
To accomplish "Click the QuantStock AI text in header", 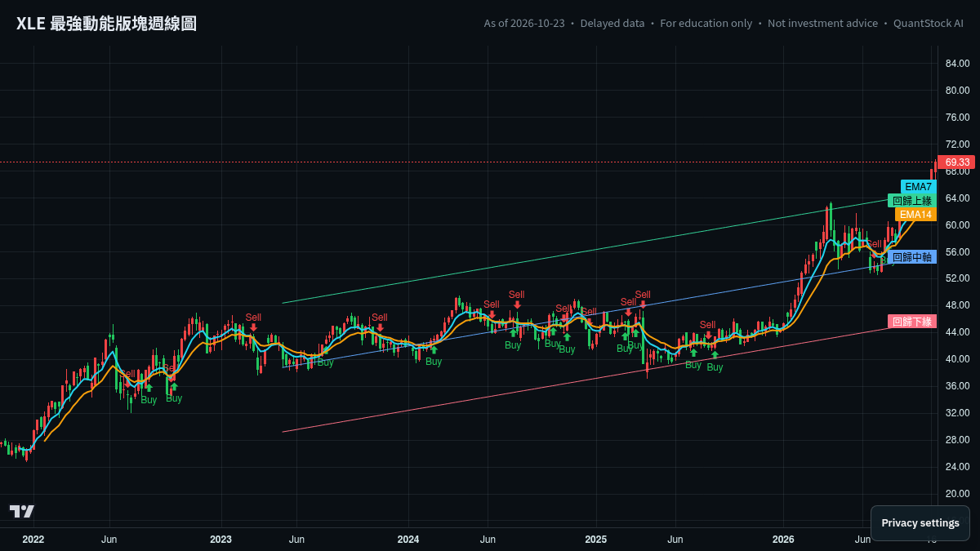I will pyautogui.click(x=929, y=24).
